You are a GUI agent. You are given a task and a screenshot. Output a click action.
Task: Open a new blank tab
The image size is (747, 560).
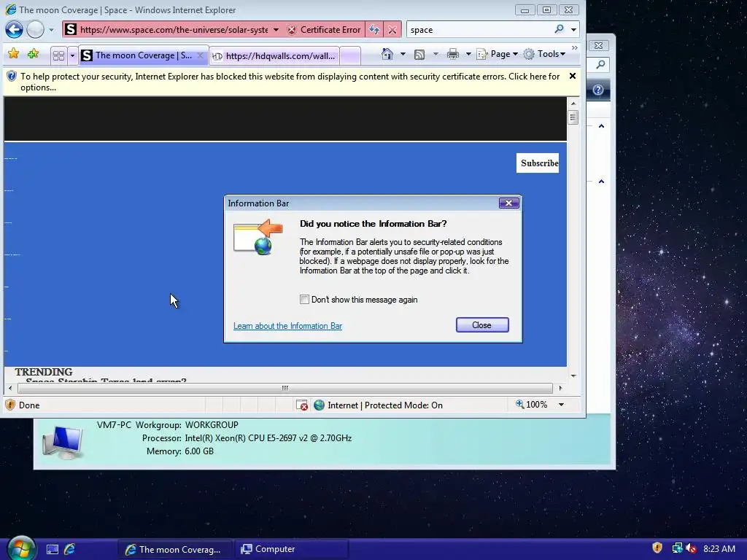click(350, 55)
